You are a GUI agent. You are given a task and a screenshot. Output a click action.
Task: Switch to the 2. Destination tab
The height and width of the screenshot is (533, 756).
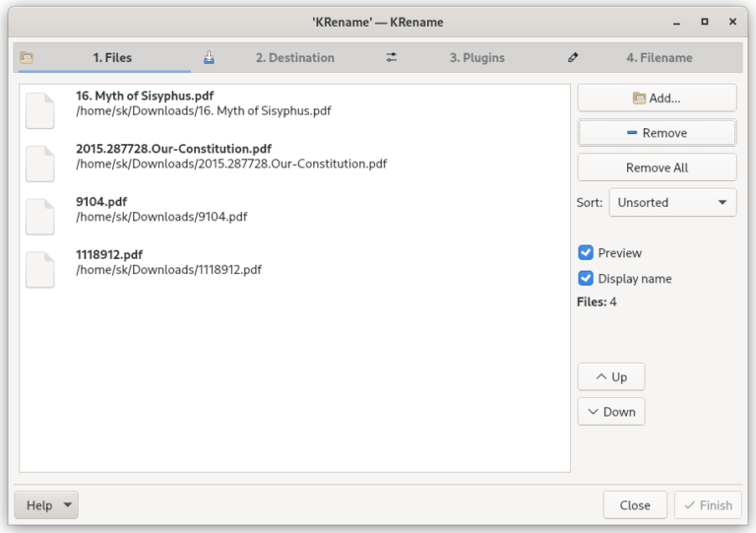coord(294,58)
